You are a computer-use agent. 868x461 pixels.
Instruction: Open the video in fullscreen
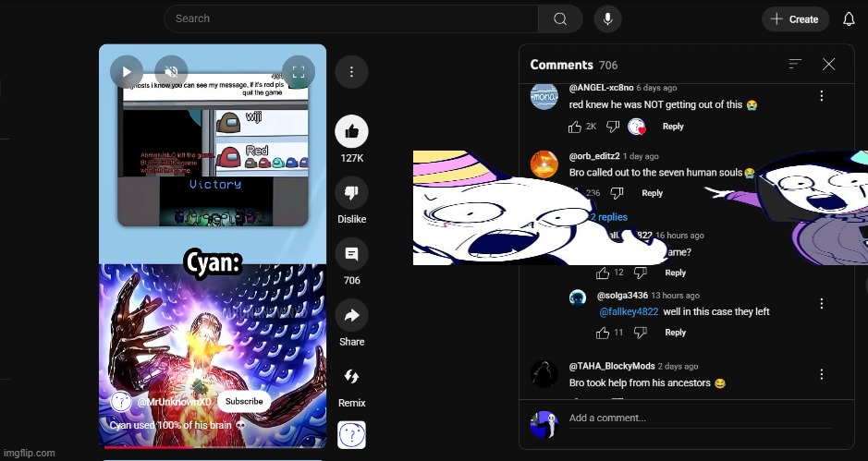tap(299, 72)
